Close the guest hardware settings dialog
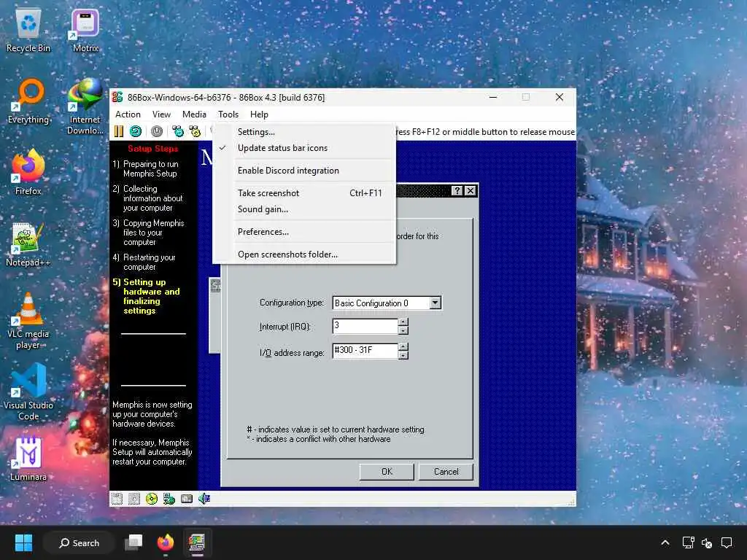The height and width of the screenshot is (560, 747). (x=471, y=190)
